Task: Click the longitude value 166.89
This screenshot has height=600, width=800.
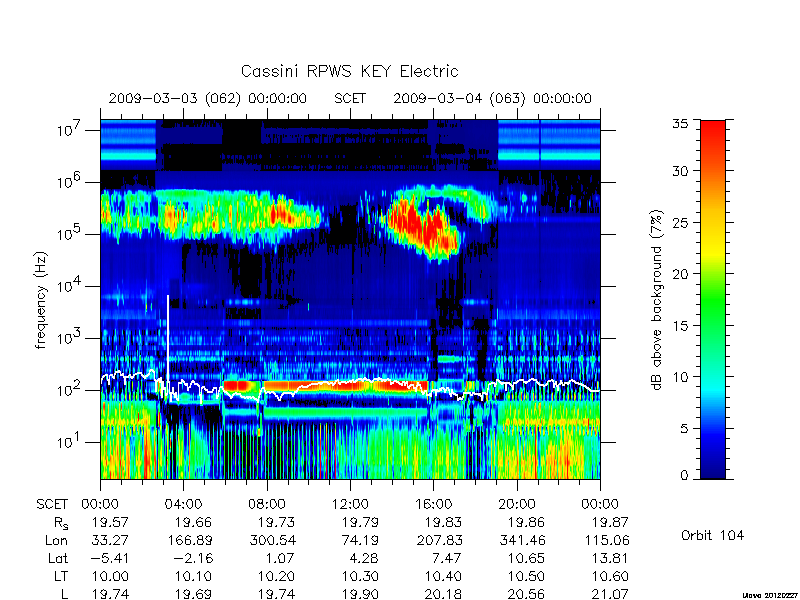Action: point(188,540)
